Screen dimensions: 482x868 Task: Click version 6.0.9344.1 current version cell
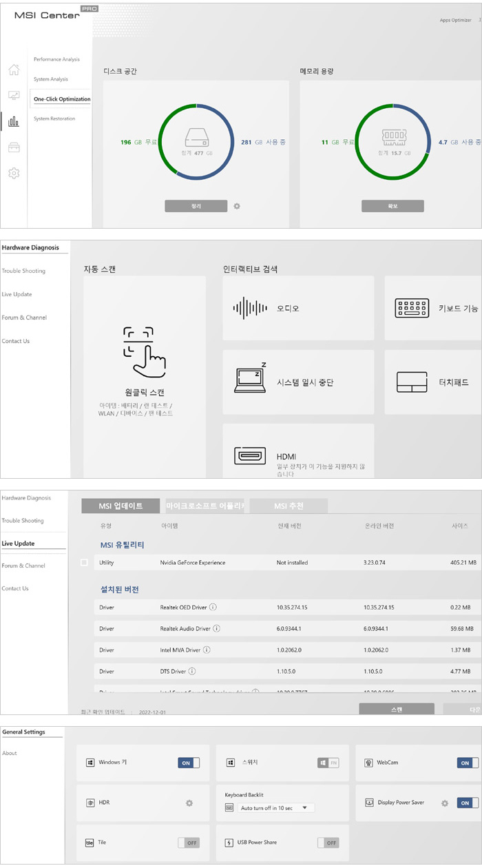tap(293, 628)
